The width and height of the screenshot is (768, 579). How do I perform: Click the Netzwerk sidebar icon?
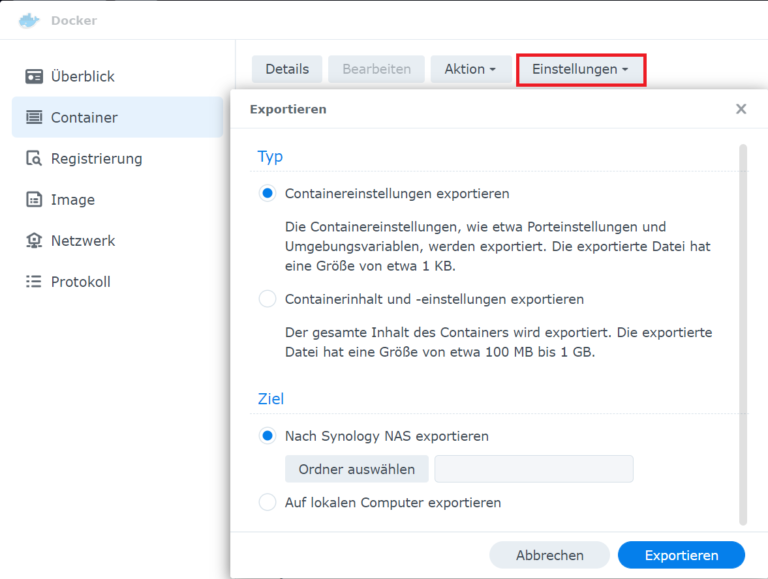[34, 241]
